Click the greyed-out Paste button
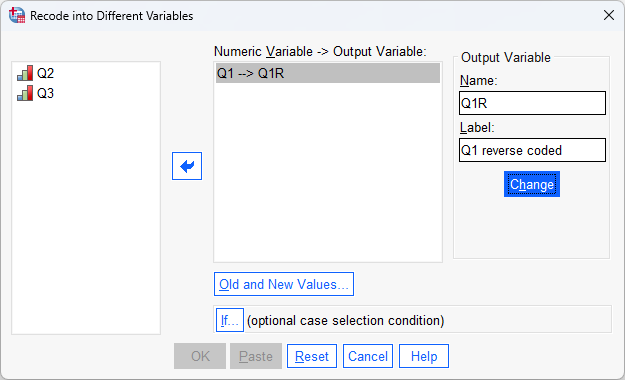The height and width of the screenshot is (380, 625). click(256, 356)
